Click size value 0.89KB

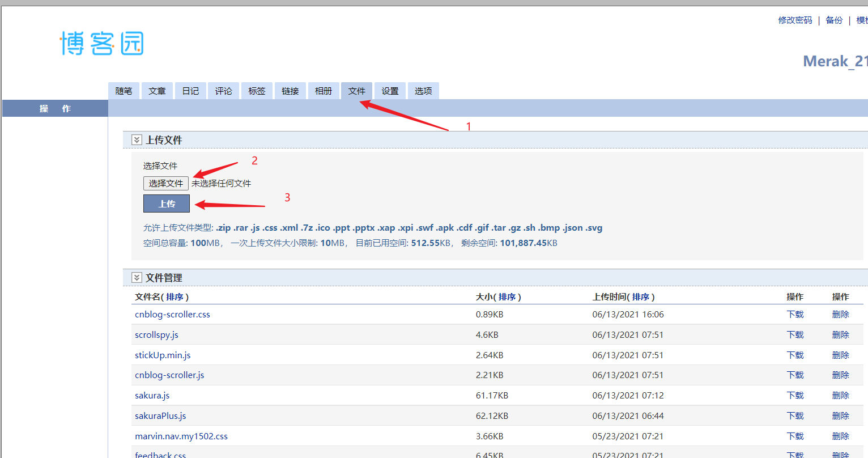tap(490, 314)
